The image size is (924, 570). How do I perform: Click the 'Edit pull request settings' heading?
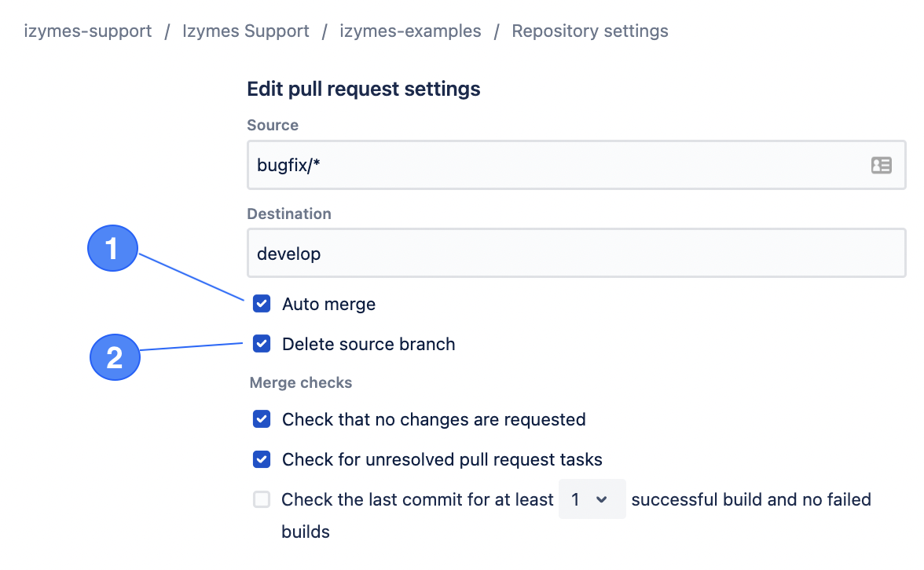(363, 89)
